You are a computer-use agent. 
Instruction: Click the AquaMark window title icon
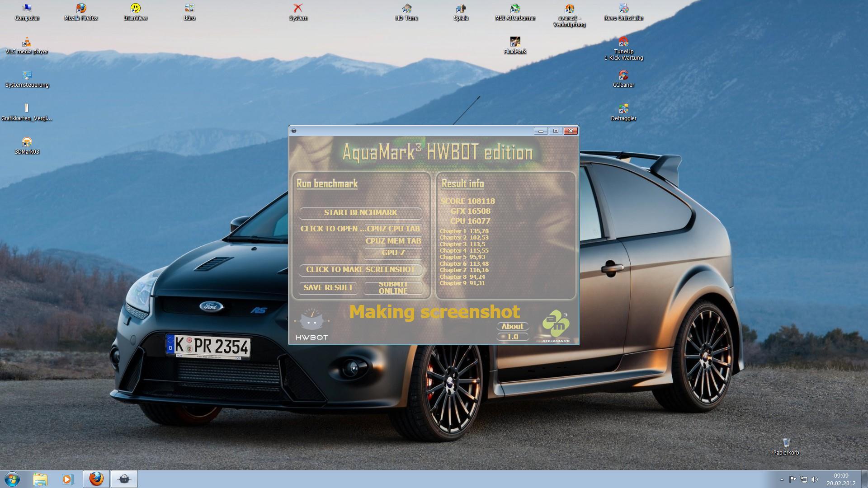click(294, 131)
